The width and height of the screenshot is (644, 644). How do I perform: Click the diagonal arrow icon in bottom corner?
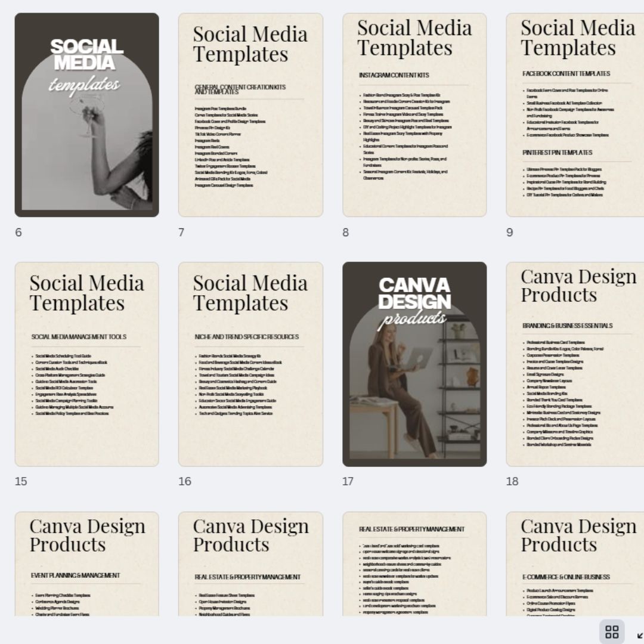coord(640,636)
